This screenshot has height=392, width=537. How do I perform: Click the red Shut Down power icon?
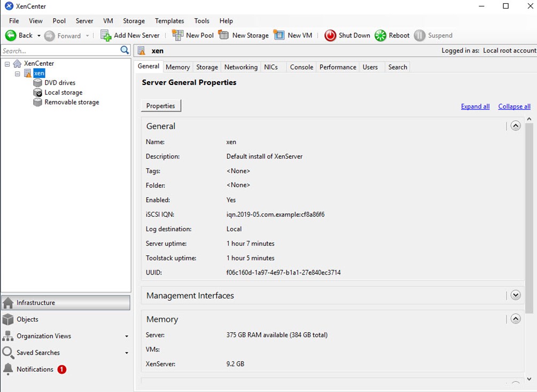pyautogui.click(x=331, y=36)
